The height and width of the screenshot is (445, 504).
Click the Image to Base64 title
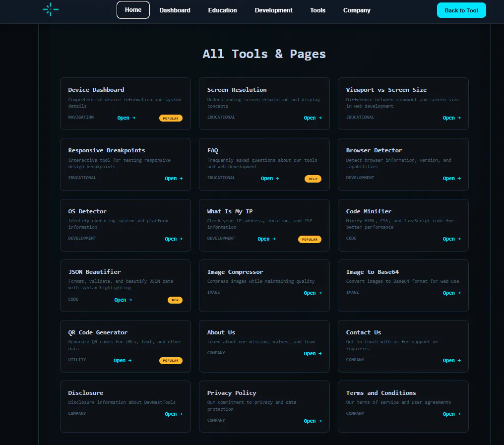tap(373, 272)
